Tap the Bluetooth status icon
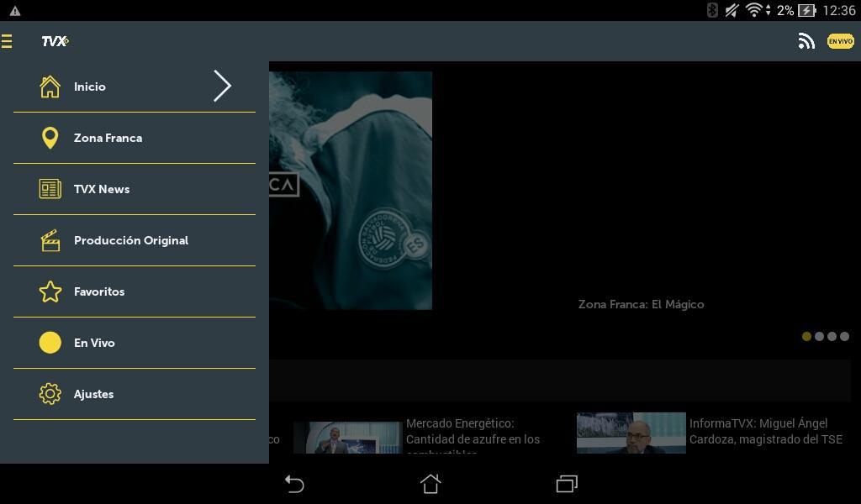Image resolution: width=861 pixels, height=504 pixels. point(712,10)
